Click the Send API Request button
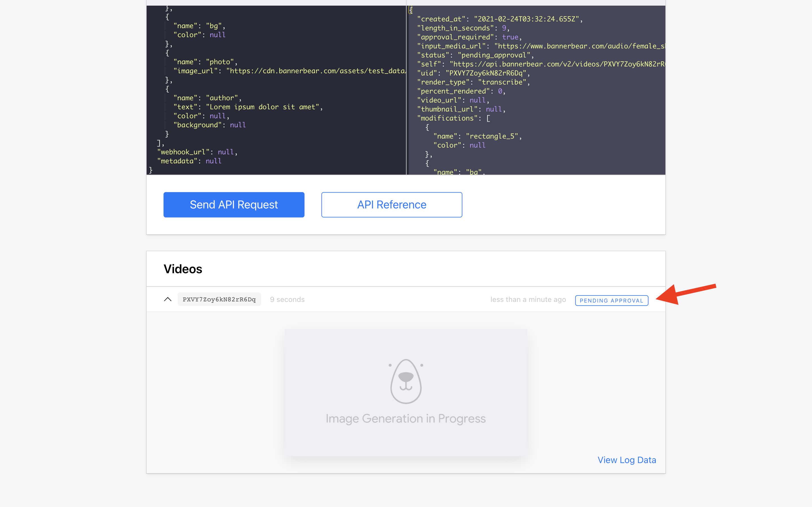 click(x=233, y=204)
